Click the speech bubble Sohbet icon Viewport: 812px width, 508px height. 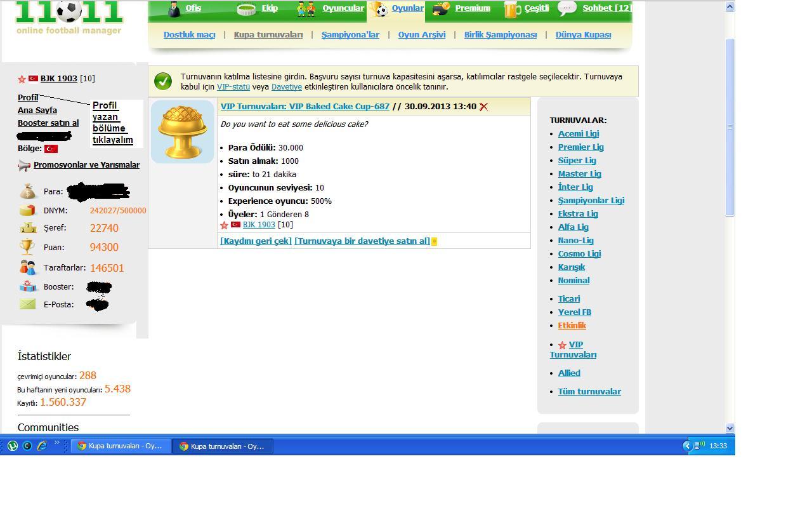pos(566,8)
